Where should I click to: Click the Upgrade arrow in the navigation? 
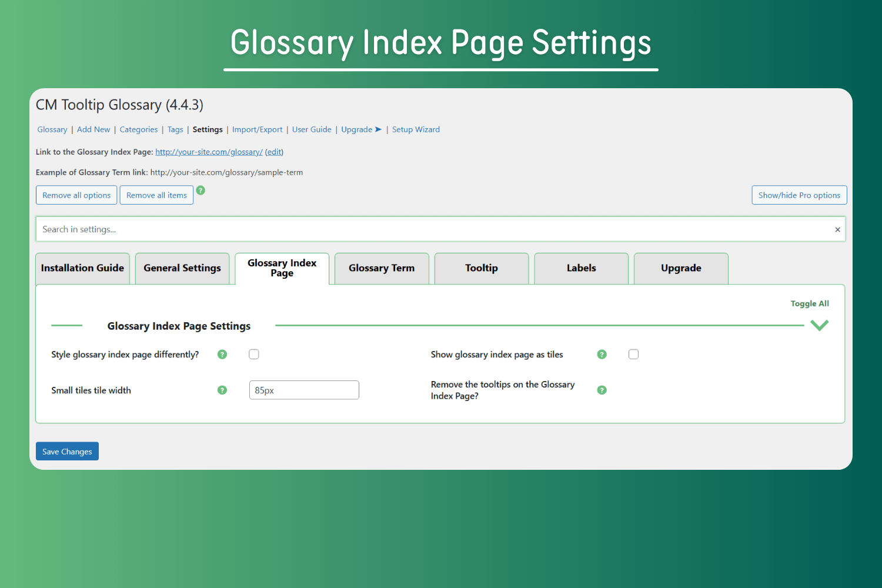(378, 129)
